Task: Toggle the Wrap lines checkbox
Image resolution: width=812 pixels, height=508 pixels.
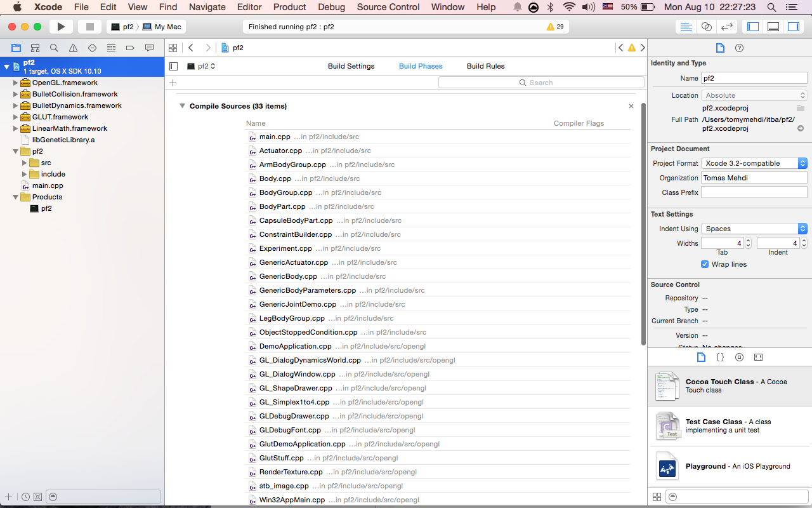Action: (705, 264)
